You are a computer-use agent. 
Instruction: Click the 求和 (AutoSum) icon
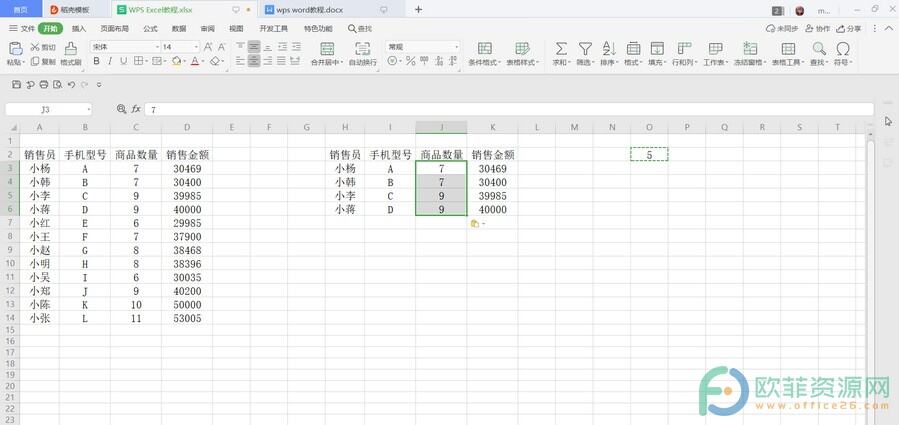click(x=560, y=48)
